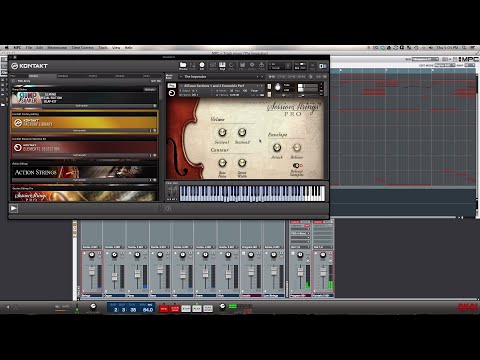Open settings gear of Elements Selection library

click(154, 155)
